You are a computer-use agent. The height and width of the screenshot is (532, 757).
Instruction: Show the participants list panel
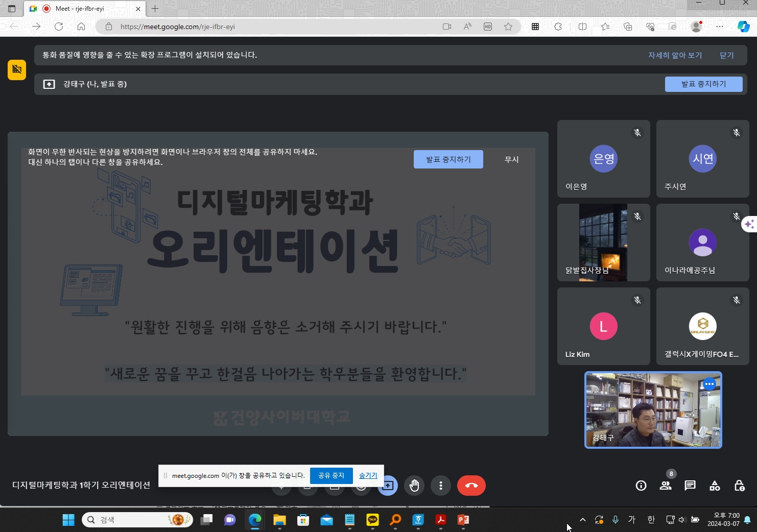pyautogui.click(x=666, y=486)
